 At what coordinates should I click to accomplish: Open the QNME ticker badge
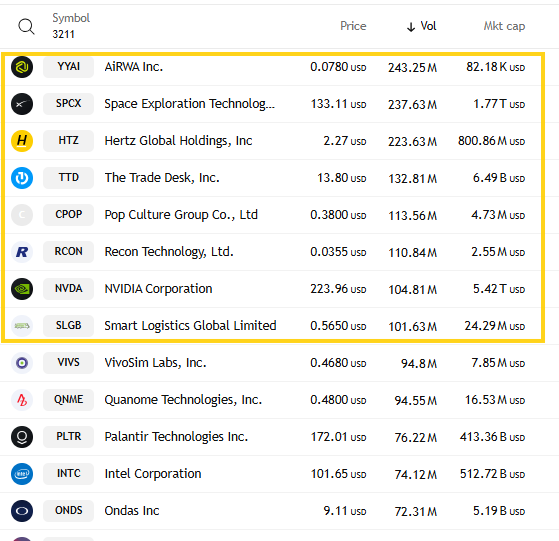[x=68, y=400]
